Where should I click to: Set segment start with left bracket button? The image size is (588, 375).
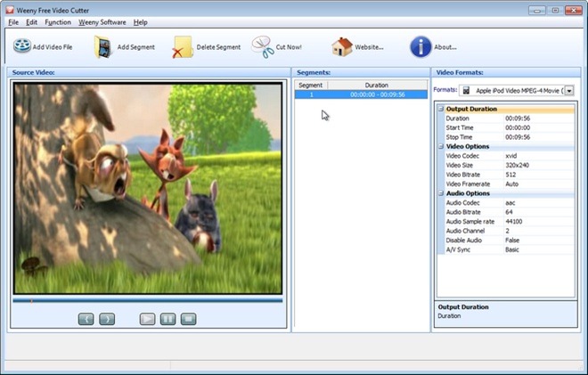[x=86, y=319]
